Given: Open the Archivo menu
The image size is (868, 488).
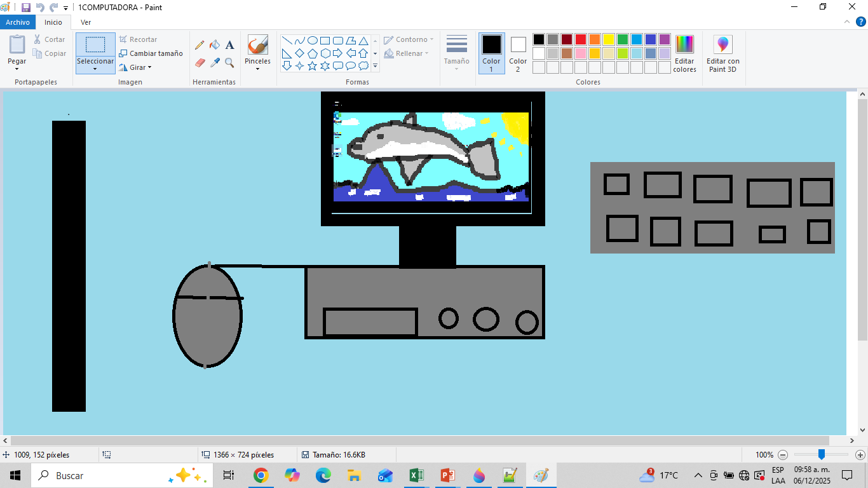Looking at the screenshot, I should click(x=18, y=22).
